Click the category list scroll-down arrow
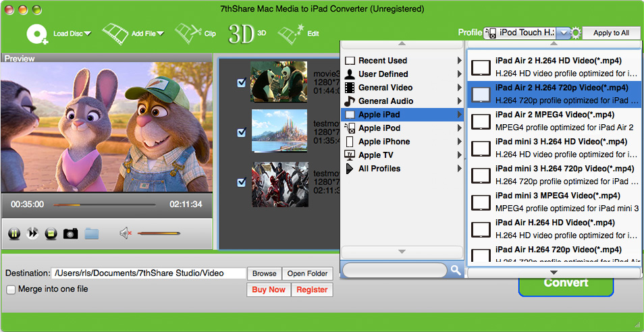644x332 pixels. point(402,252)
